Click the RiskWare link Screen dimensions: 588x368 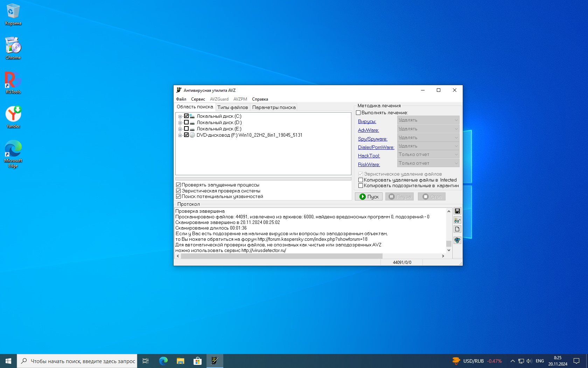point(369,164)
